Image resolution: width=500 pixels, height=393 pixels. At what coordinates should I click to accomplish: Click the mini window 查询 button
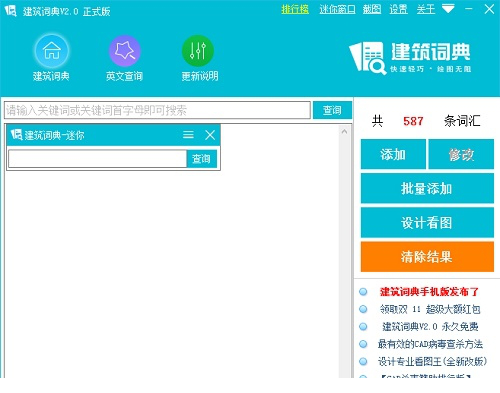tap(202, 159)
